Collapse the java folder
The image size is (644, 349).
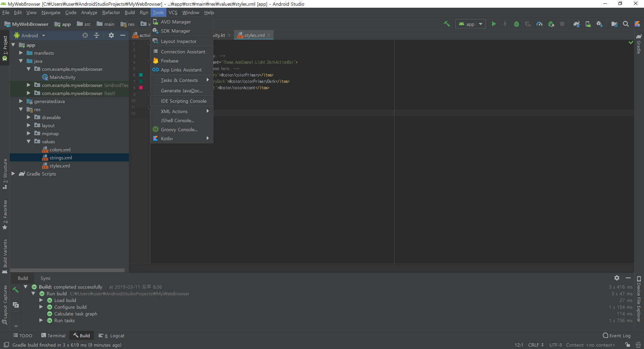point(21,61)
